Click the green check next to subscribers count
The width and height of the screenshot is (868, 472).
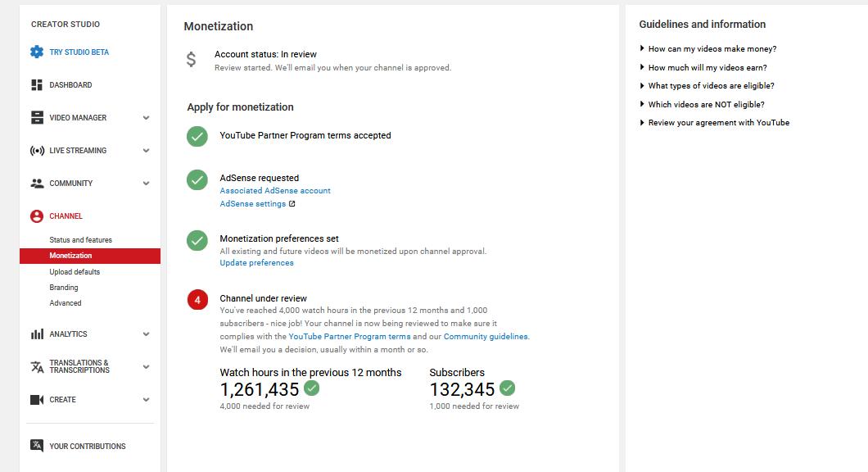507,388
